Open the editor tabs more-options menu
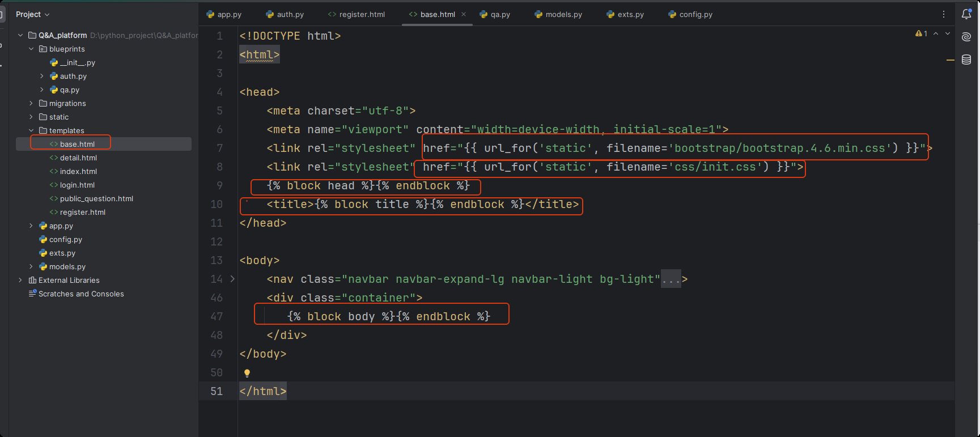Image resolution: width=980 pixels, height=437 pixels. 944,14
